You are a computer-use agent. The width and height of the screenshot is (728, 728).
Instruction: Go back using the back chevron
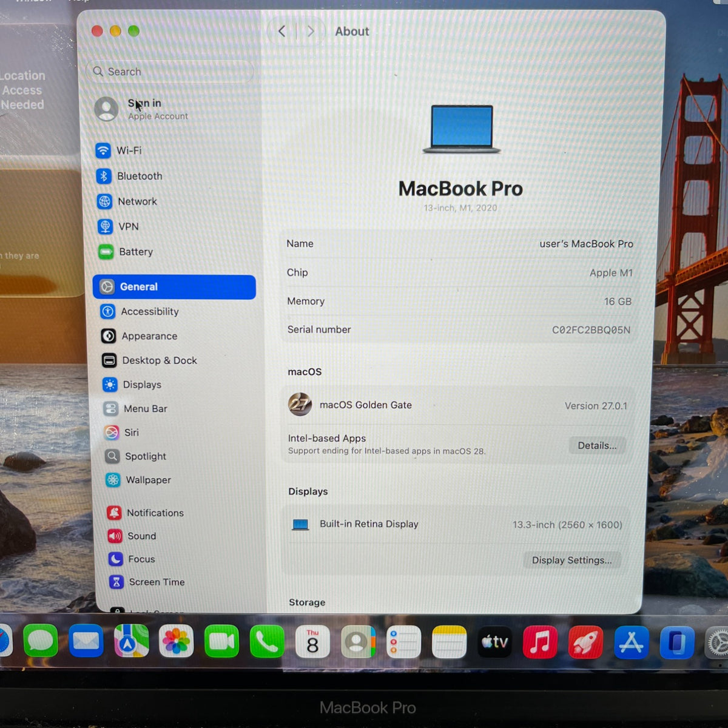click(281, 31)
